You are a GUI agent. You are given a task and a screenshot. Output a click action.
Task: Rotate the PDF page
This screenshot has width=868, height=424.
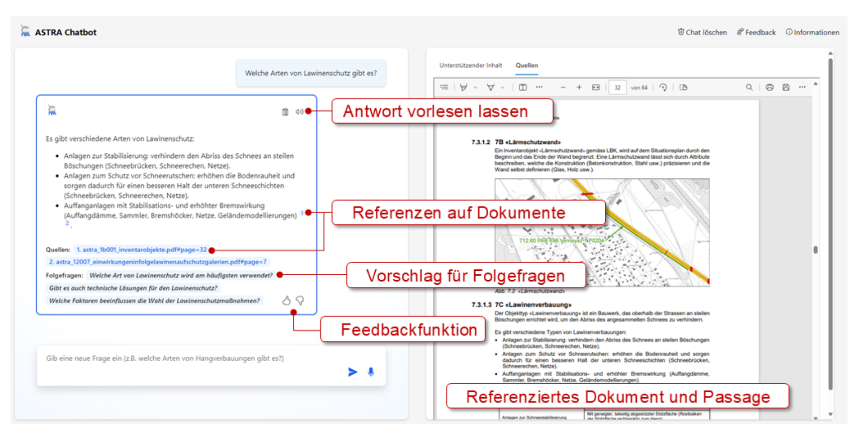pos(663,87)
